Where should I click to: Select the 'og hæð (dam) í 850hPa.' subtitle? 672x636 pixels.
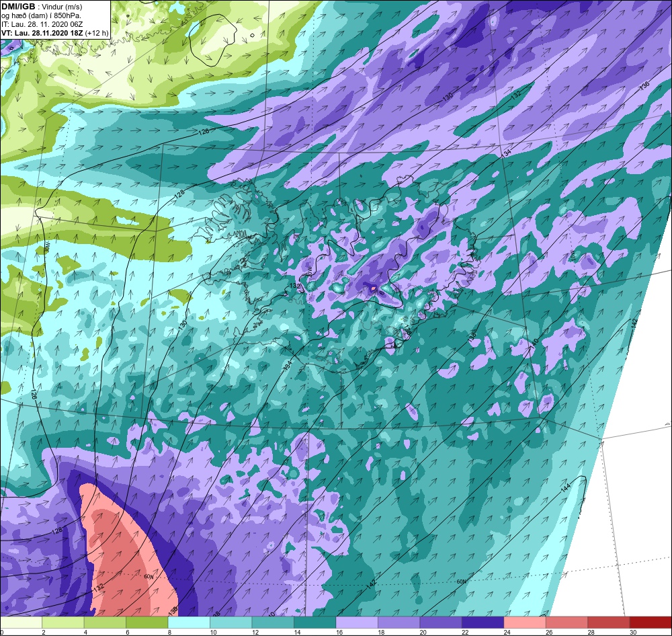41,16
